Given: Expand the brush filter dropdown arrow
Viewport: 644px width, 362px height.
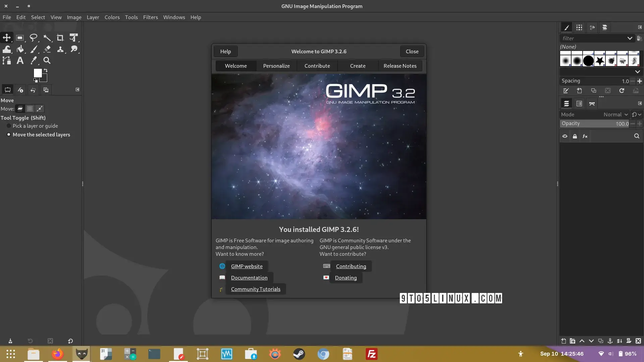Looking at the screenshot, I should click(630, 38).
